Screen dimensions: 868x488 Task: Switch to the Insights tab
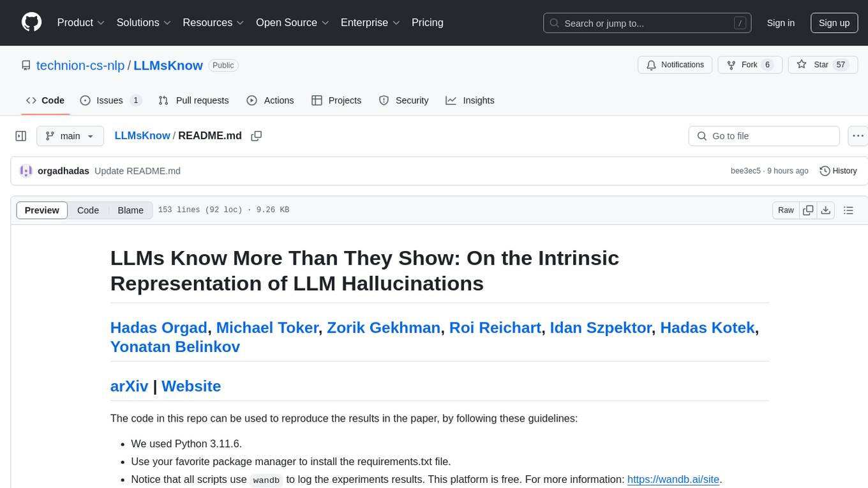pyautogui.click(x=470, y=100)
